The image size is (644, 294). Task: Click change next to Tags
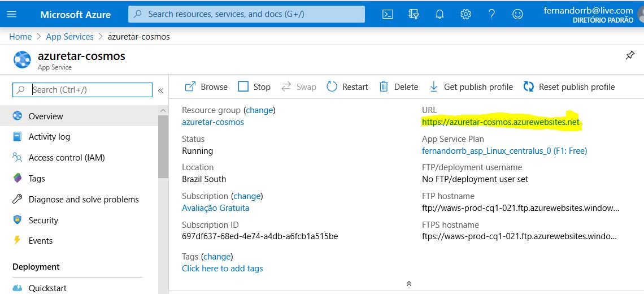(217, 257)
